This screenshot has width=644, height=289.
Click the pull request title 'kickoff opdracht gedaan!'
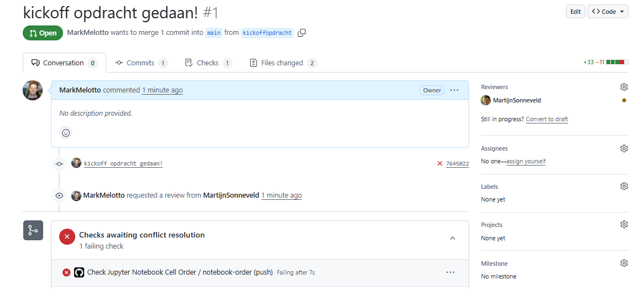pyautogui.click(x=111, y=12)
